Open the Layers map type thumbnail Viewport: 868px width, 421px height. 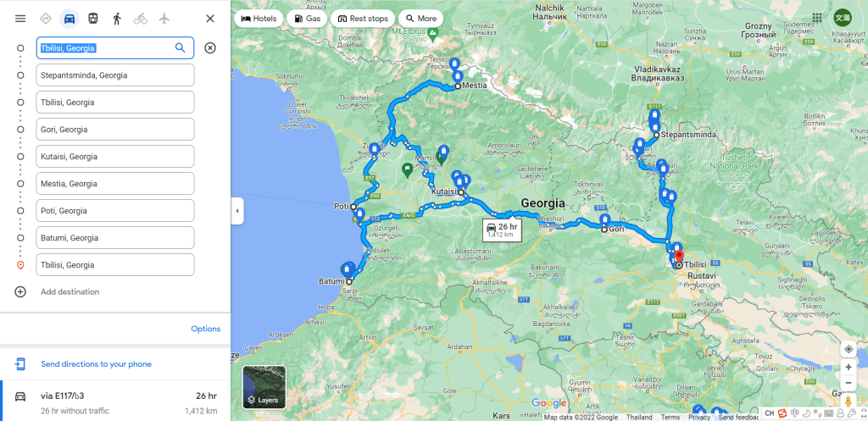[264, 387]
